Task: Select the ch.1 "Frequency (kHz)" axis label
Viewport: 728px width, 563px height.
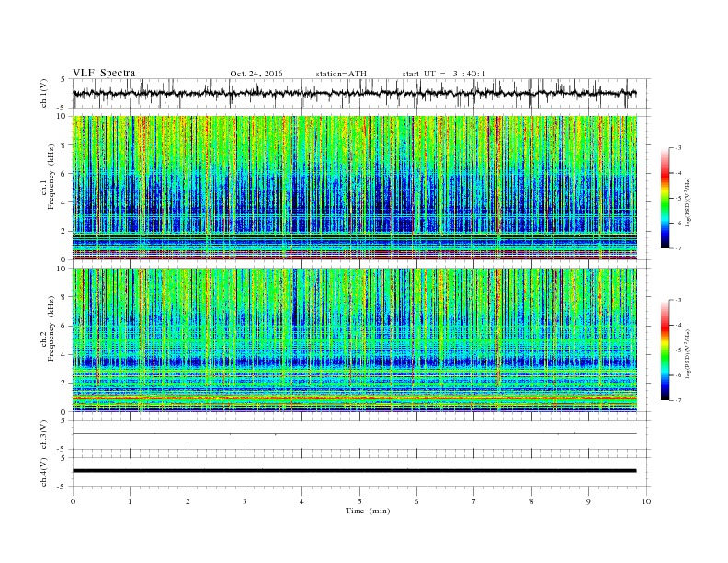Action: (x=51, y=177)
